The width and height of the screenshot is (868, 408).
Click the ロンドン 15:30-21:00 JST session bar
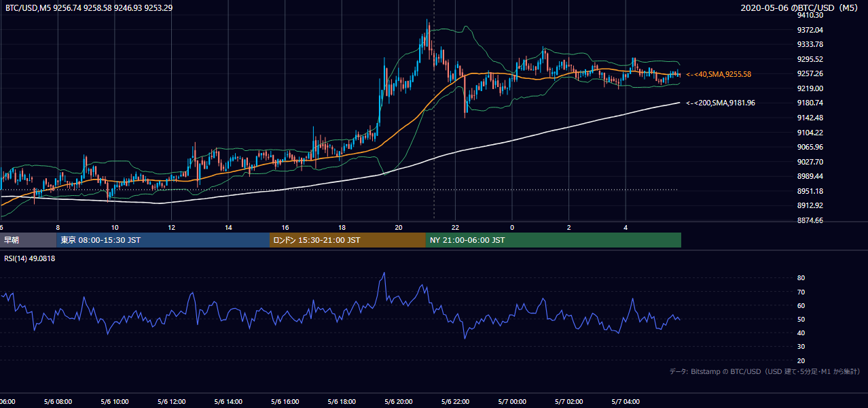(x=348, y=240)
